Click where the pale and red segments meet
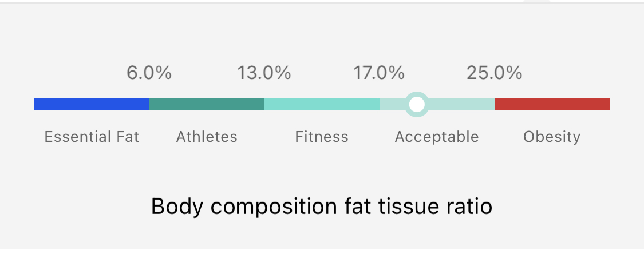The image size is (644, 270). coord(495,104)
